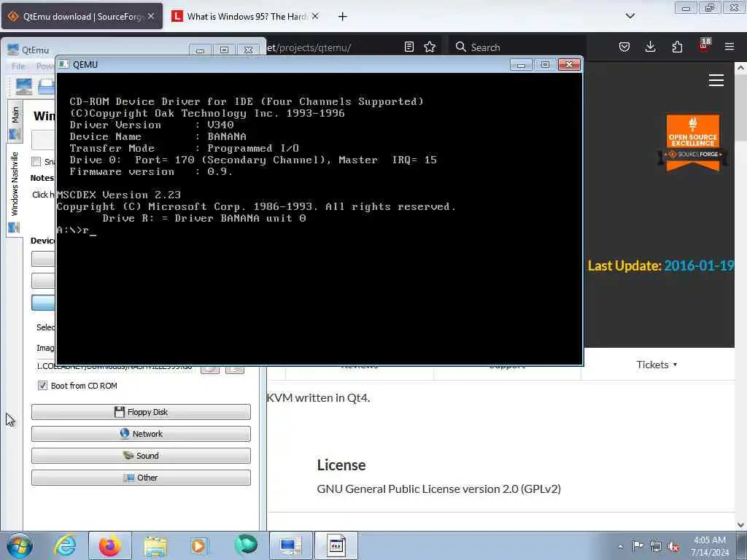747x560 pixels.
Task: Click the browser page scrollbar down arrow
Action: tap(740, 525)
